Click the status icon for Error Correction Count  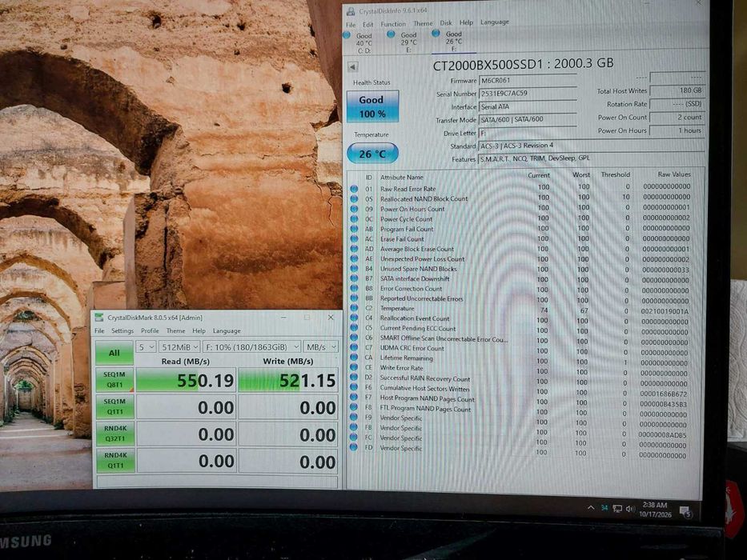click(x=354, y=289)
